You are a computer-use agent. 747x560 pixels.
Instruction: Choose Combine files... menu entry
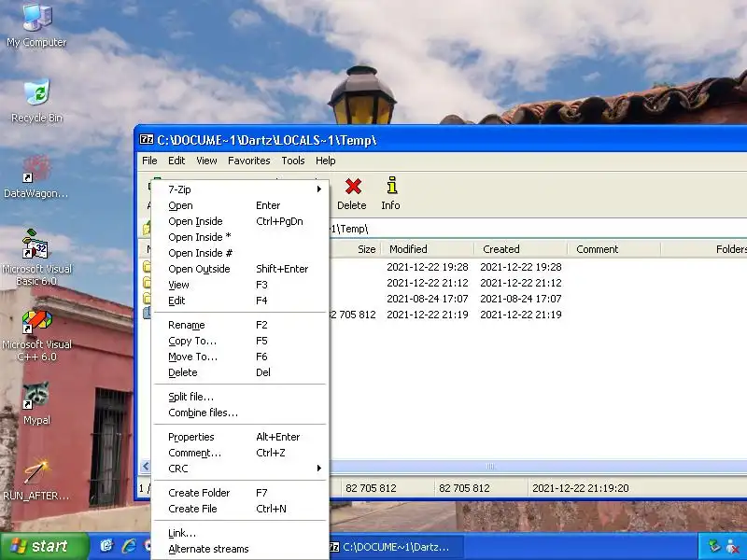click(240, 413)
